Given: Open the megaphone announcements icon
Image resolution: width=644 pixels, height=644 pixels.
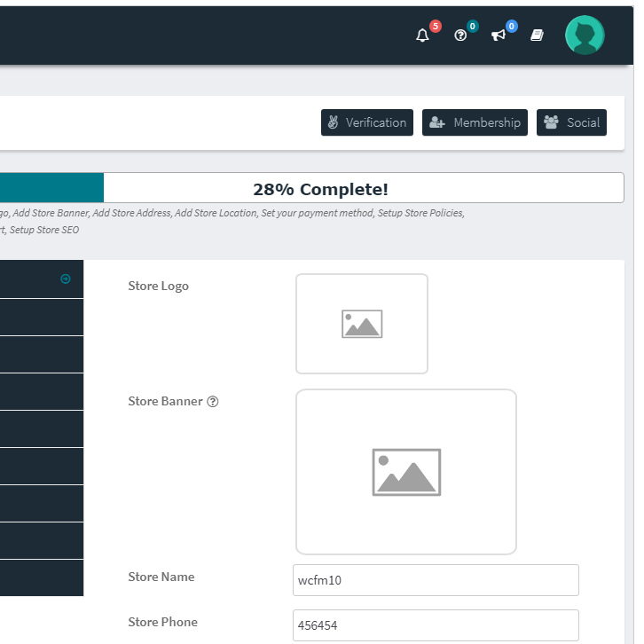Looking at the screenshot, I should pyautogui.click(x=499, y=35).
